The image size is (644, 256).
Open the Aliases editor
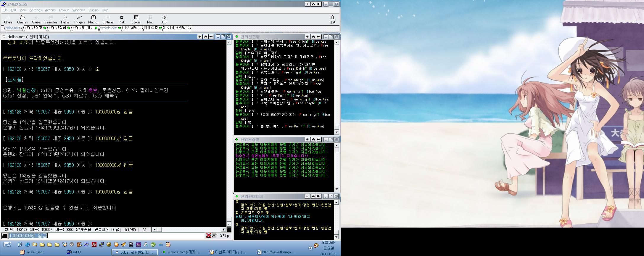[36, 20]
